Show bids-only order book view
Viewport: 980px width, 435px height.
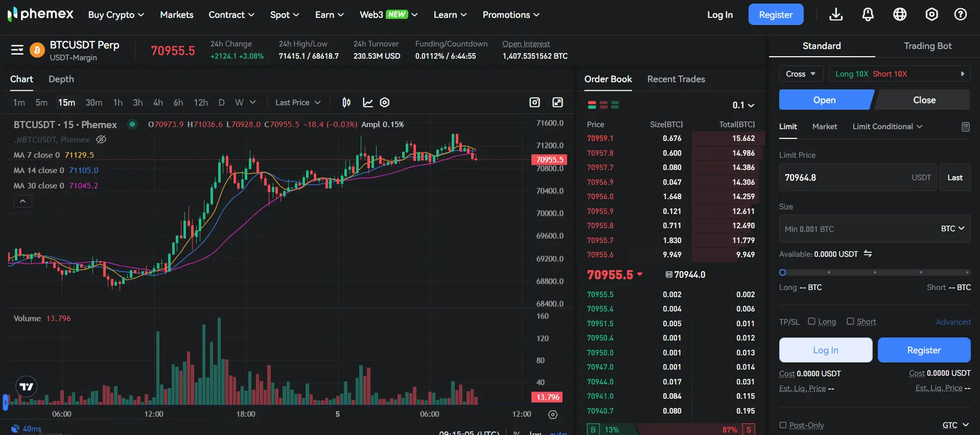pyautogui.click(x=615, y=105)
